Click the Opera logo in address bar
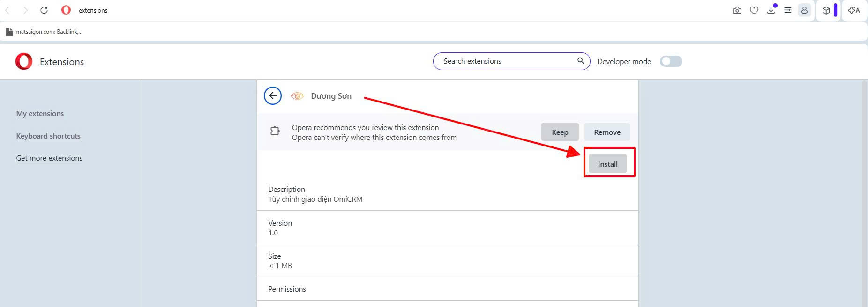The height and width of the screenshot is (307, 868). (66, 10)
